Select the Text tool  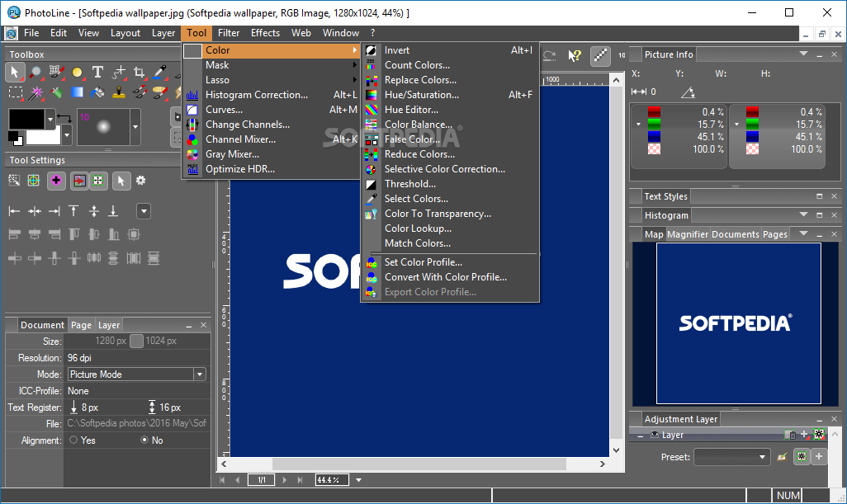pos(97,73)
